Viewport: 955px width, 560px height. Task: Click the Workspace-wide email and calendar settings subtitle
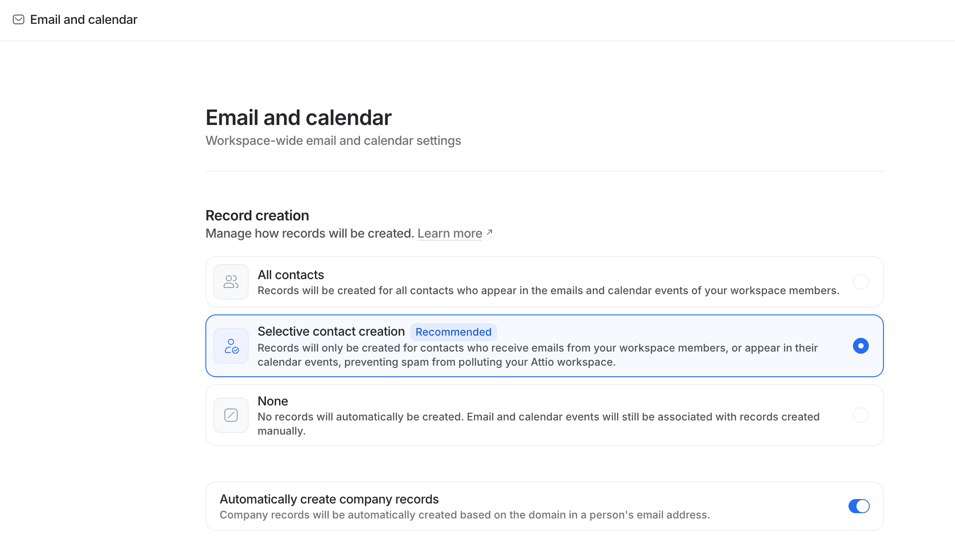[x=333, y=140]
